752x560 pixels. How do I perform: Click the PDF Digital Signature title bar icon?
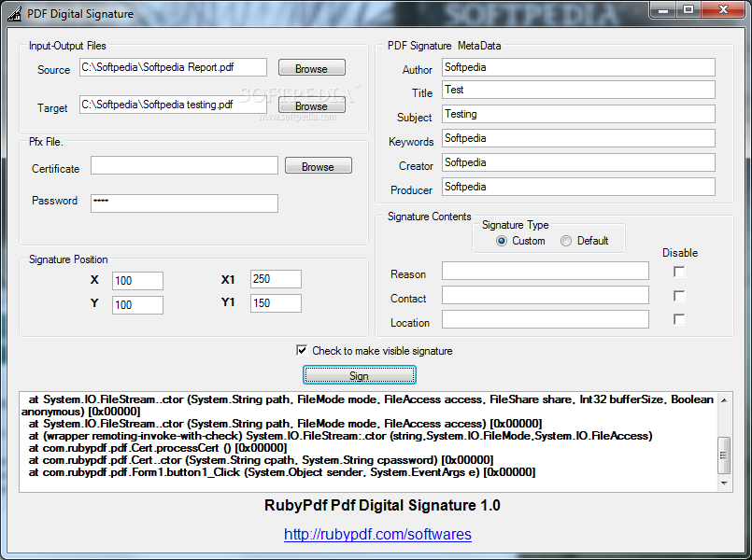(x=14, y=13)
